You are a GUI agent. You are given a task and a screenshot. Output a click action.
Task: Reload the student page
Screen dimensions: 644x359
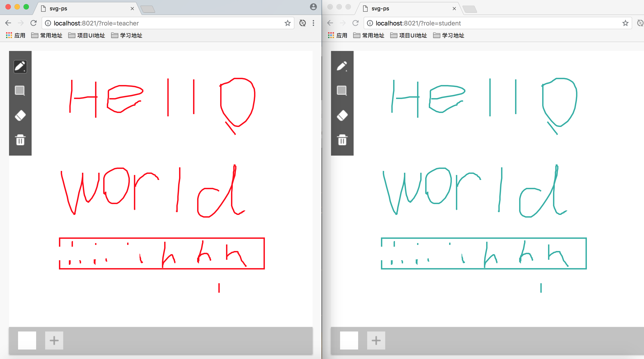click(355, 23)
